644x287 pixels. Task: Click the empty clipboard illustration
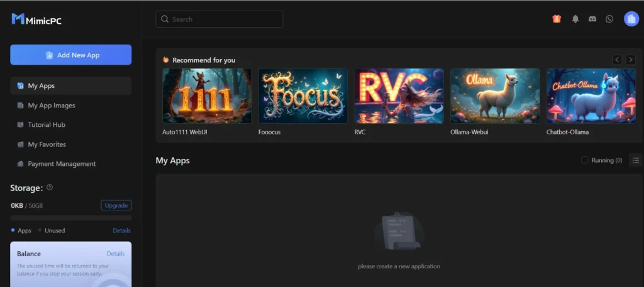coord(399,232)
